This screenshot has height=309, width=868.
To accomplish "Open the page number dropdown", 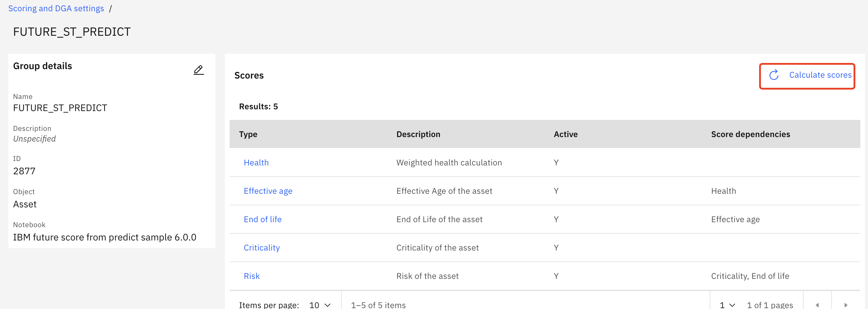I will pyautogui.click(x=727, y=305).
